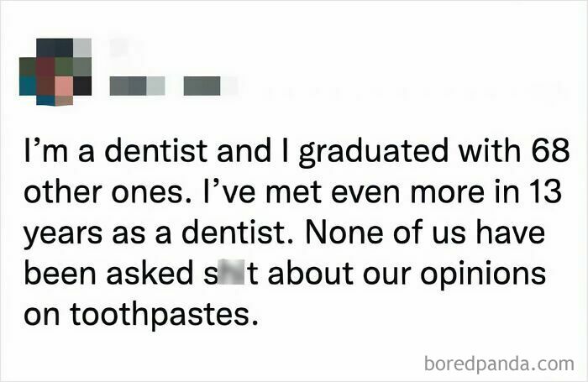Click the word "asked" in the tweet
The image size is (588, 382).
[150, 273]
